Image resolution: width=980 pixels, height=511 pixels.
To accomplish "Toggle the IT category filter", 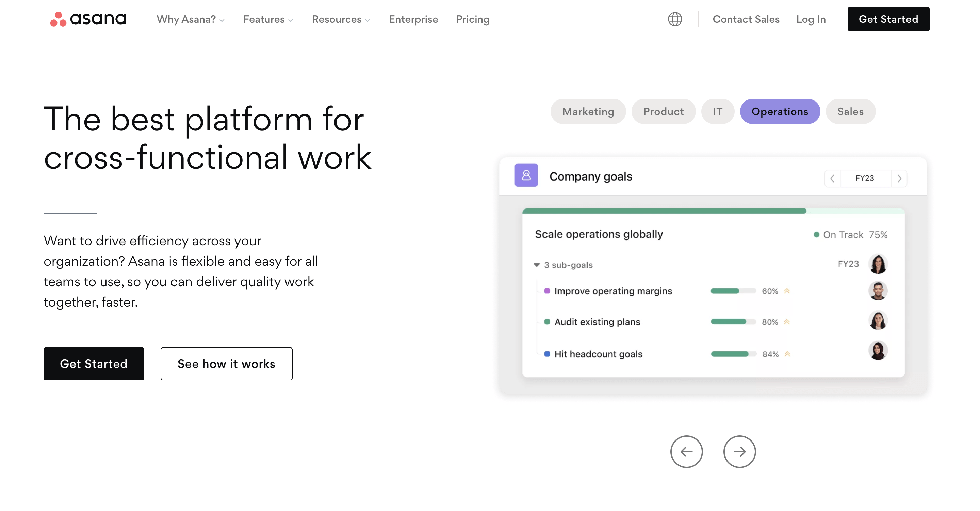I will click(718, 111).
